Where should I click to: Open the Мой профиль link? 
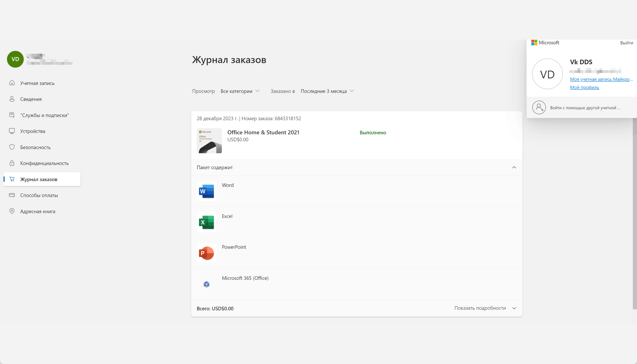(584, 87)
